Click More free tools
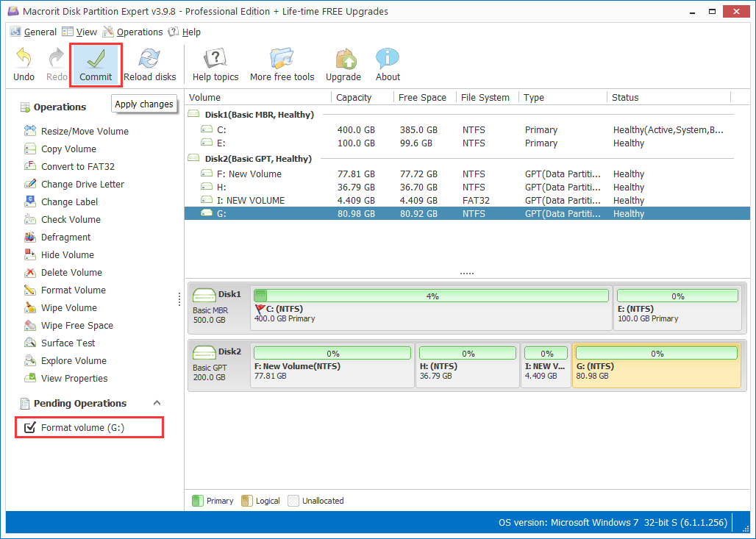The width and height of the screenshot is (756, 539). (x=282, y=63)
